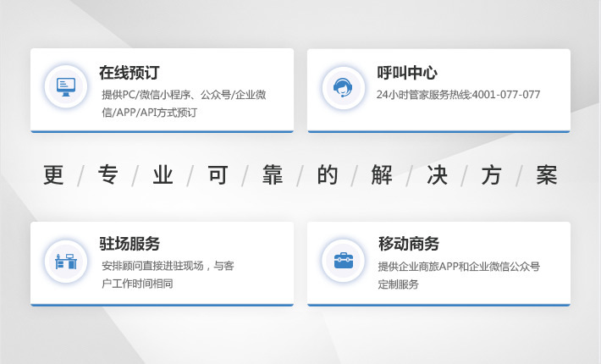Click the computer monitor icon for 在线预订
The image size is (601, 364).
[66, 87]
